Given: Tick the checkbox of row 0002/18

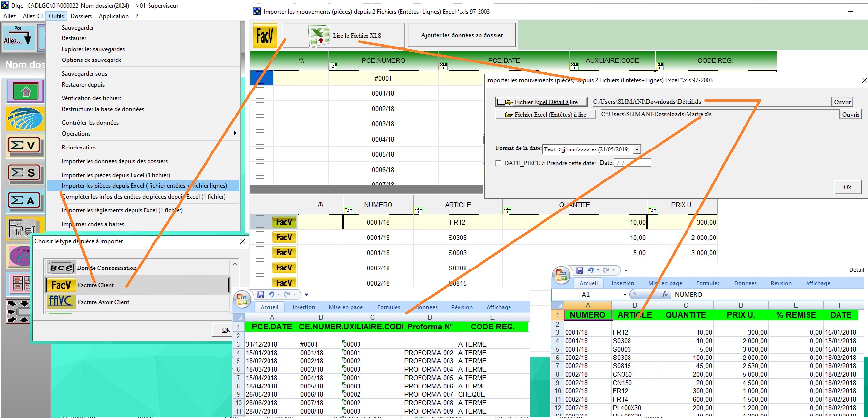Looking at the screenshot, I should (260, 109).
